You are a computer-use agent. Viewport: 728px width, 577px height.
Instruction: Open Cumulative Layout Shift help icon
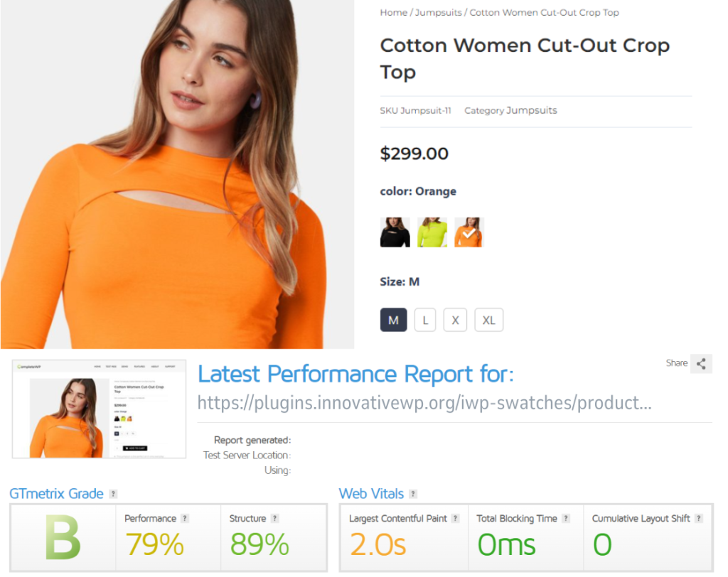click(x=699, y=518)
